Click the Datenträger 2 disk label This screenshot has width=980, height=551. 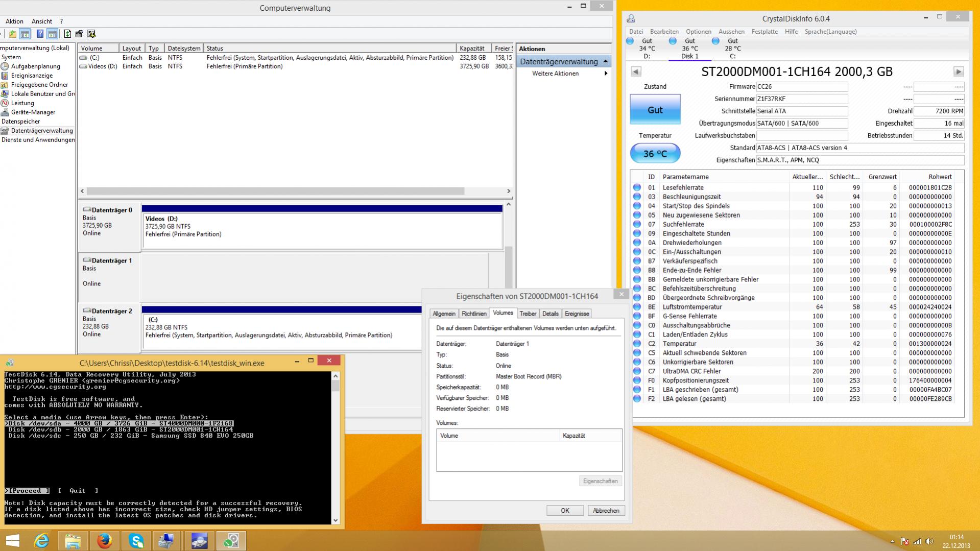(x=112, y=311)
